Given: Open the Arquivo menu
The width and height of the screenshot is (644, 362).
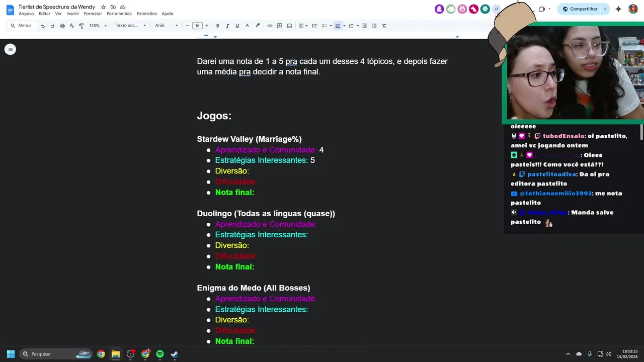Looking at the screenshot, I should [26, 14].
